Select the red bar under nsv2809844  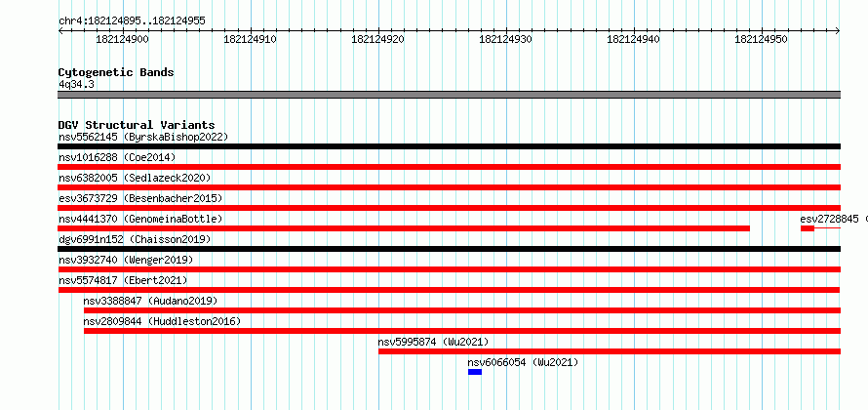coord(462,331)
